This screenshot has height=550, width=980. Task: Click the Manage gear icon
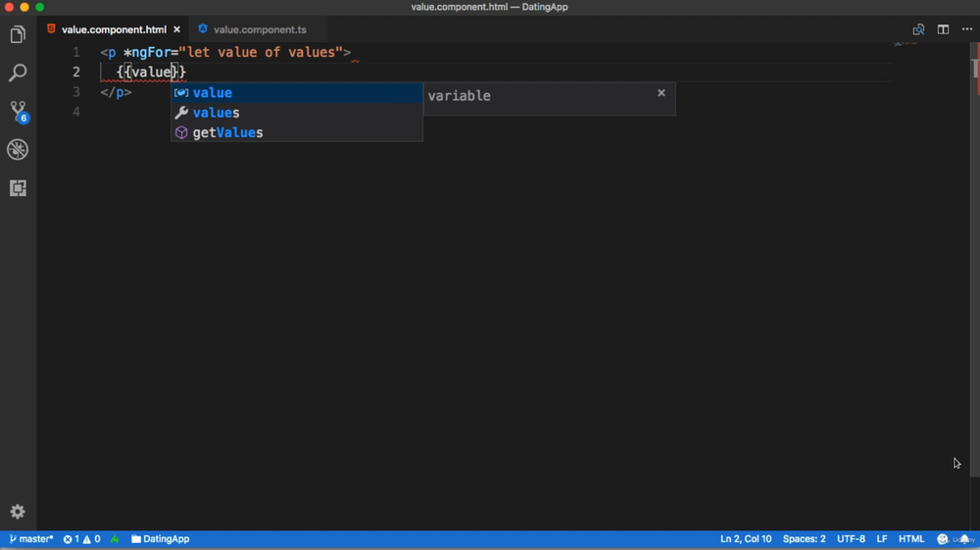click(x=18, y=512)
